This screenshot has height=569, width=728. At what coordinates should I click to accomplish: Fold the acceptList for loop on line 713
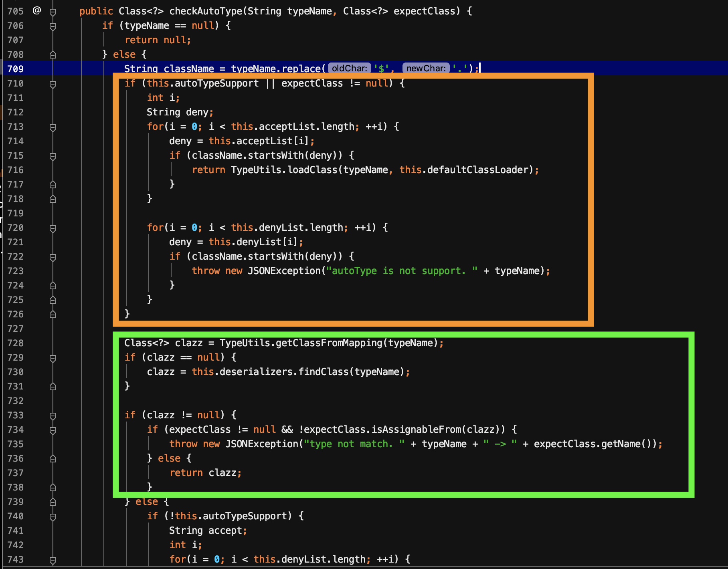[x=53, y=127]
